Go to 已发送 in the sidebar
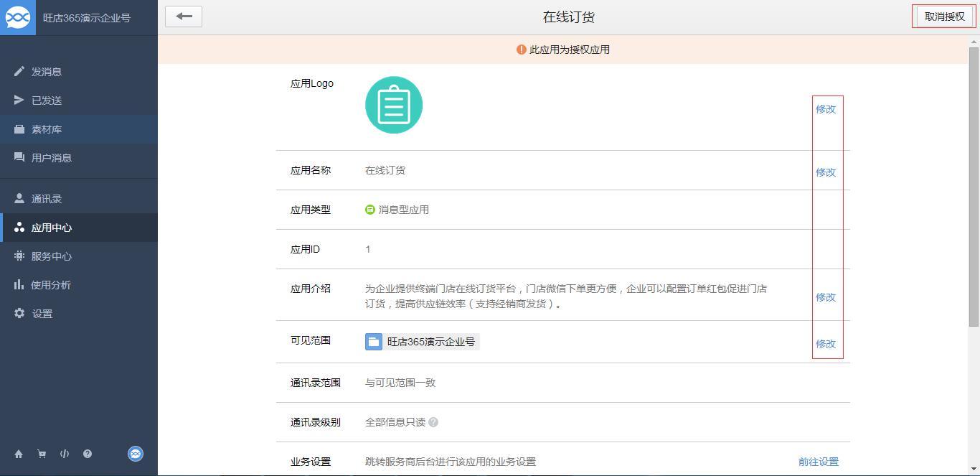 pos(47,101)
